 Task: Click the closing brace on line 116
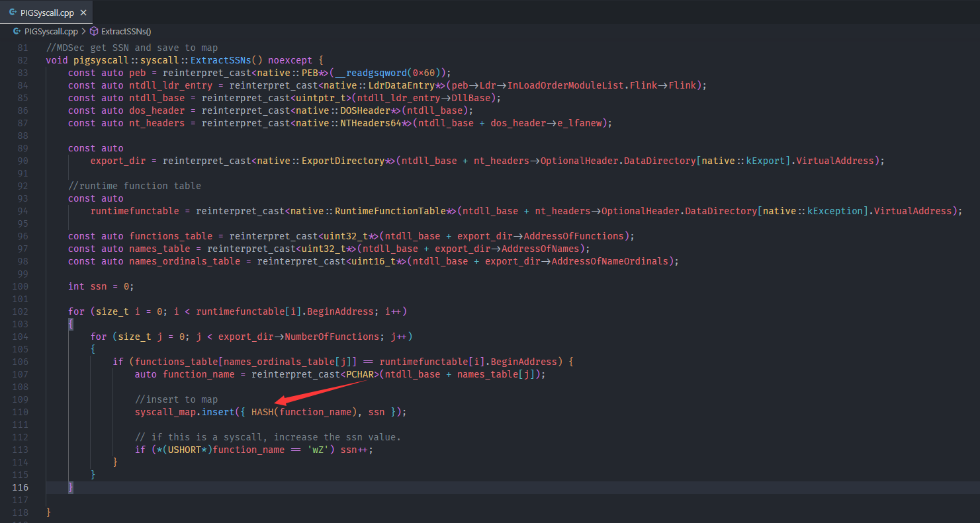[71, 487]
